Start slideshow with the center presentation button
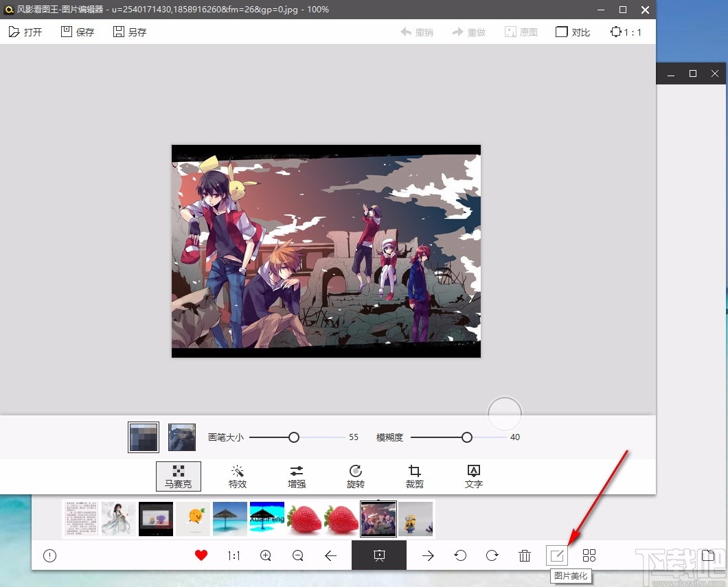 coord(378,555)
